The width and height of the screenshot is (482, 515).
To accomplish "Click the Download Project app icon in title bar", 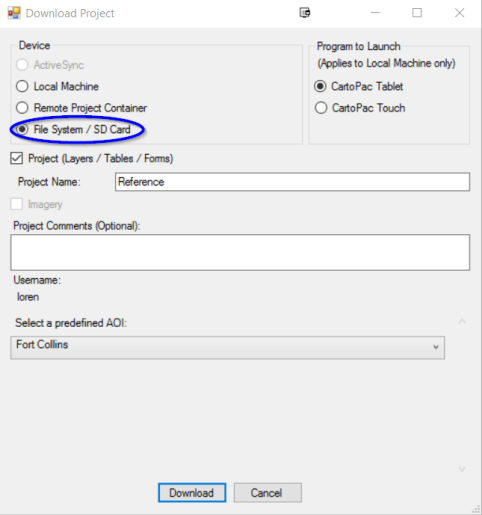I will pyautogui.click(x=14, y=13).
